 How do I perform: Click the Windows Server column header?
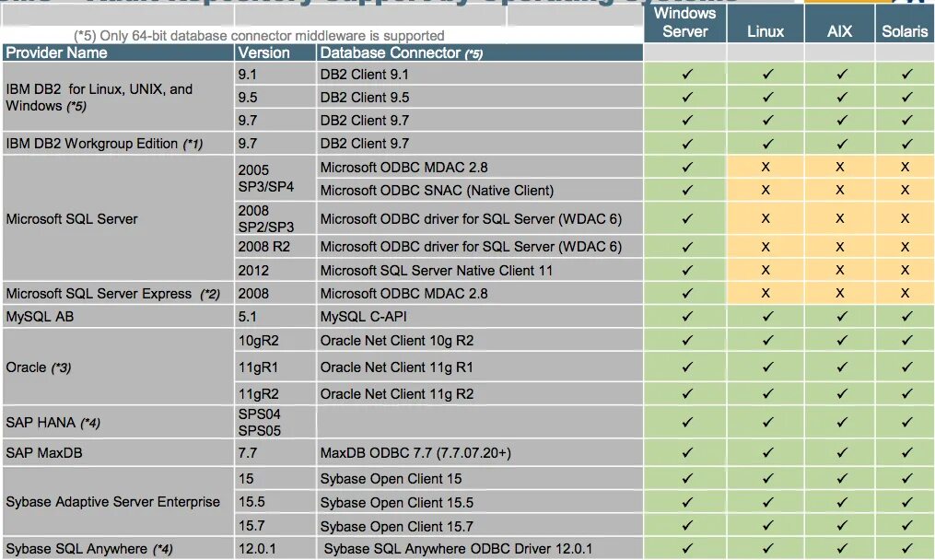(685, 23)
